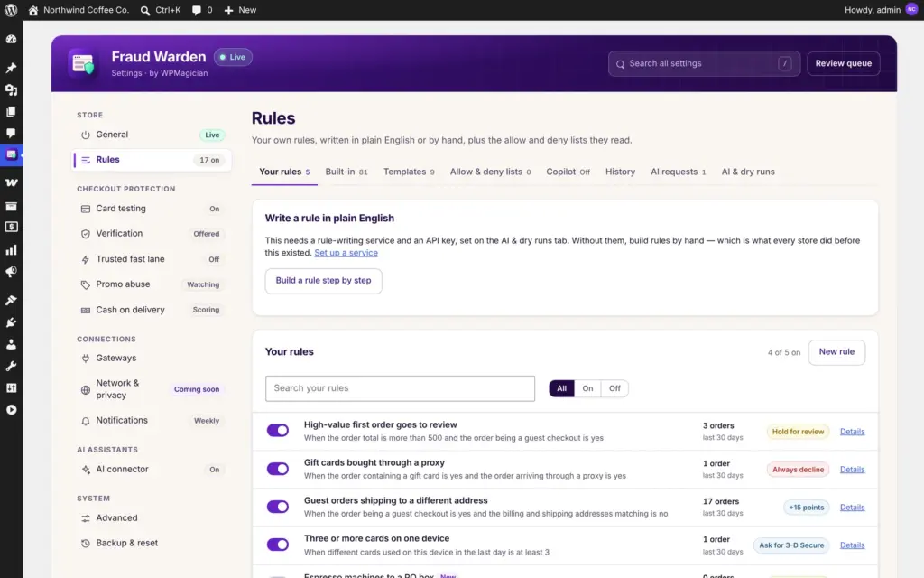This screenshot has height=578, width=924.
Task: Toggle Guest orders shipping to different address rule
Action: click(x=278, y=507)
